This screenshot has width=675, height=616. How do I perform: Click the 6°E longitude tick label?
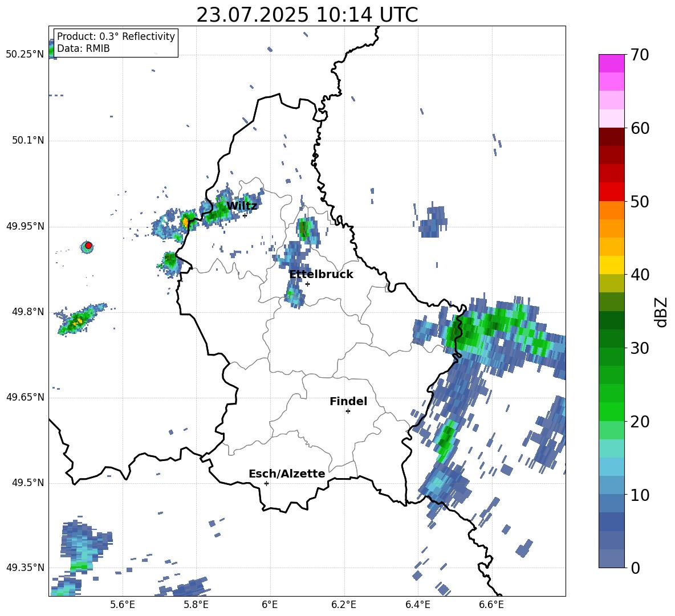pyautogui.click(x=270, y=605)
